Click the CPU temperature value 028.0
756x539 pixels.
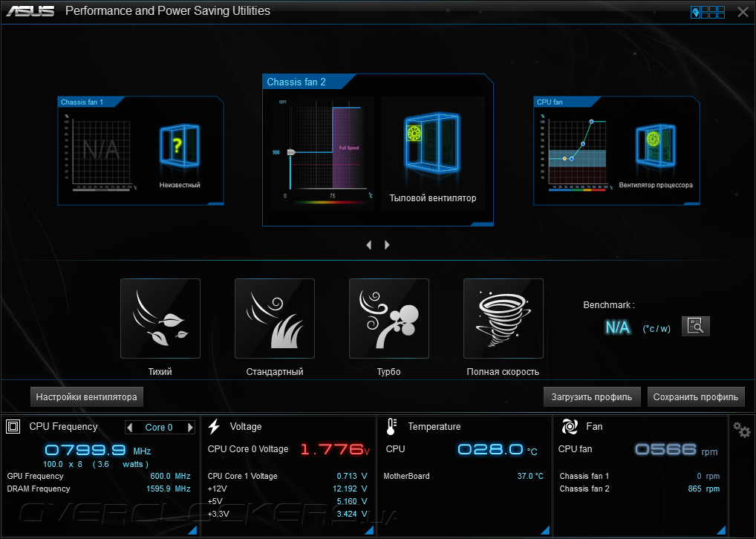coord(490,449)
